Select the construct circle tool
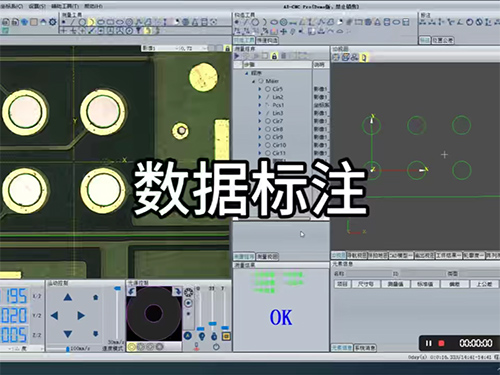This screenshot has width=500, height=375. 255,22
